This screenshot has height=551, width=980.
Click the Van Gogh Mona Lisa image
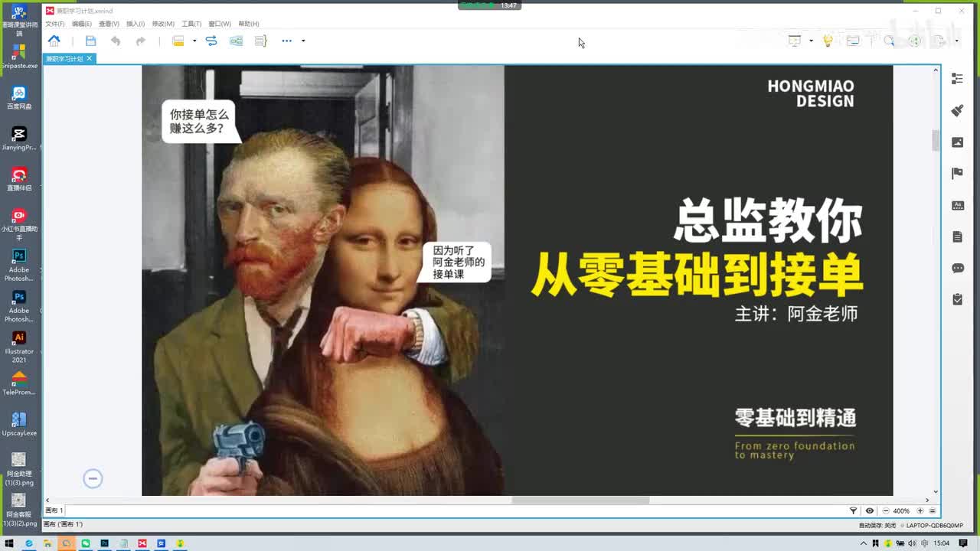[323, 280]
